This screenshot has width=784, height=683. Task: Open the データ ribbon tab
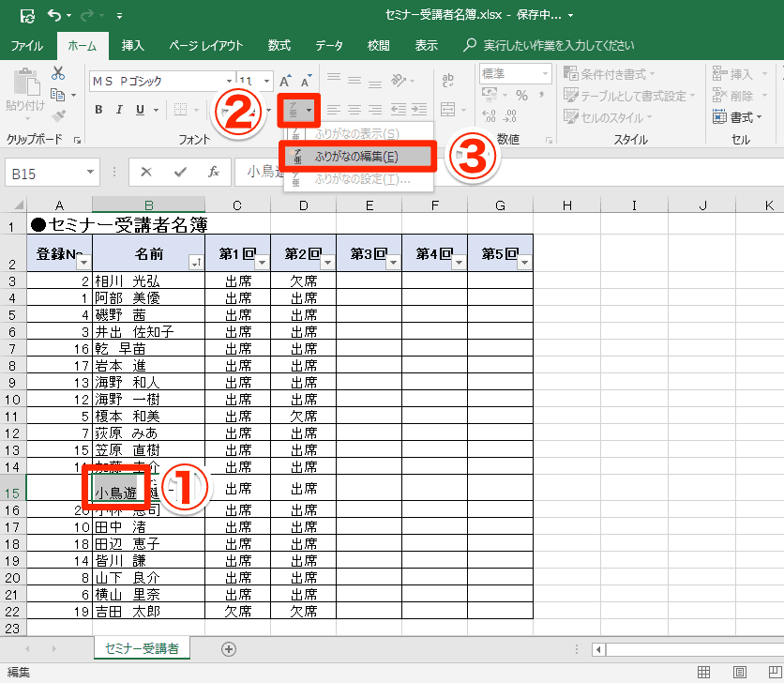328,45
